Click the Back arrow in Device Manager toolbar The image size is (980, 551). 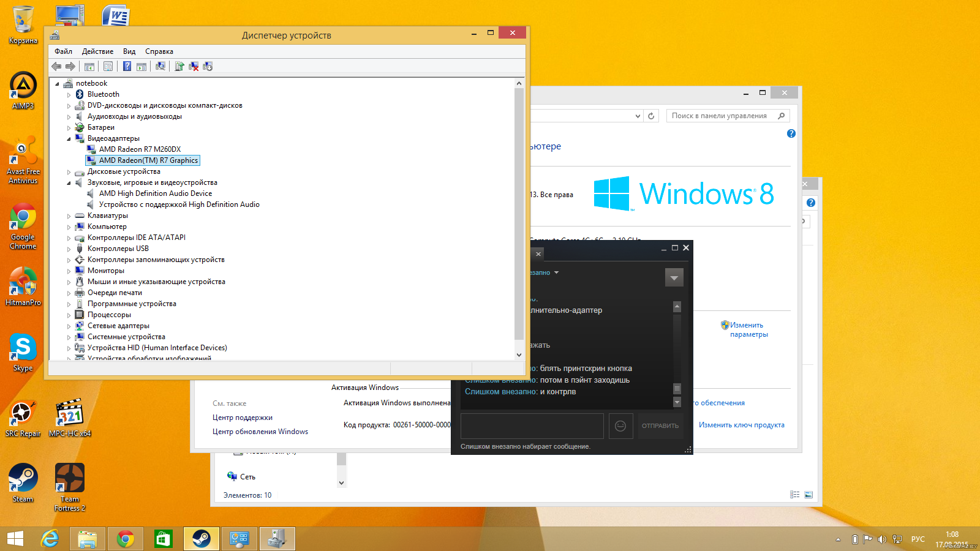tap(56, 66)
